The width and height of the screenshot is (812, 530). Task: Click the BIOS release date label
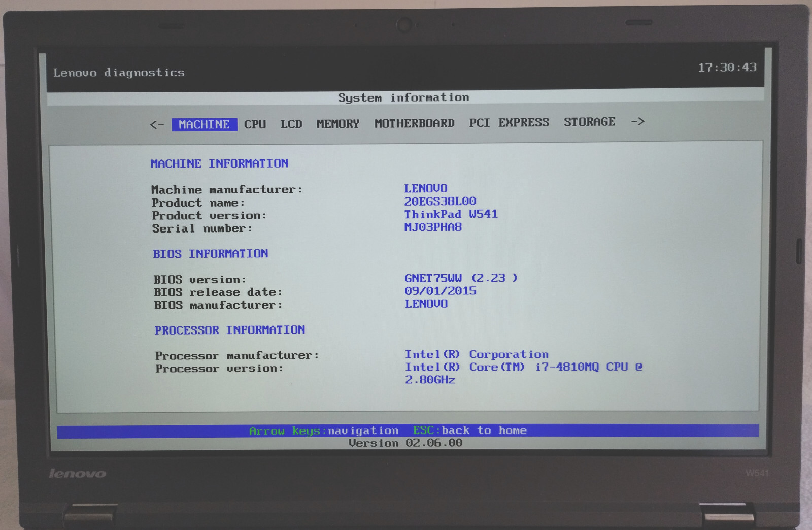(218, 292)
